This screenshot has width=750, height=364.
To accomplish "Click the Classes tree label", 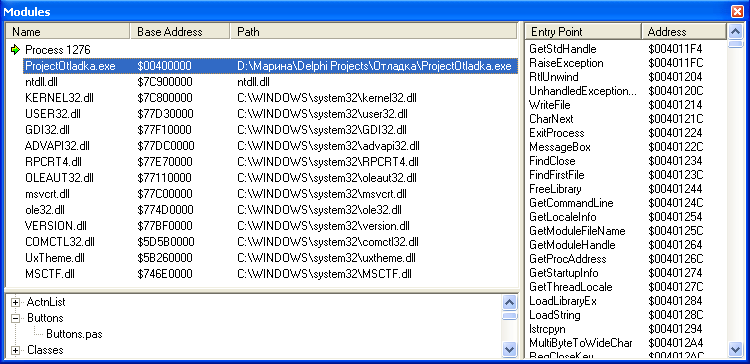I will coord(45,350).
